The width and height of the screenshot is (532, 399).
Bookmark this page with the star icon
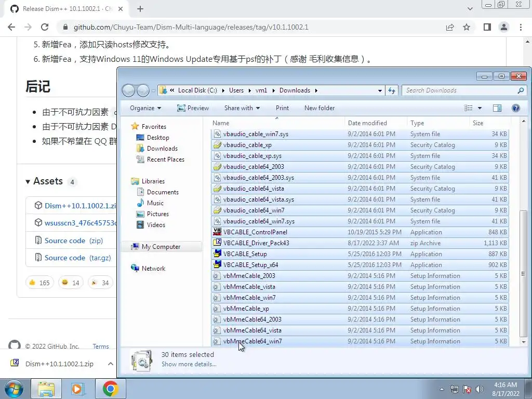tap(467, 27)
